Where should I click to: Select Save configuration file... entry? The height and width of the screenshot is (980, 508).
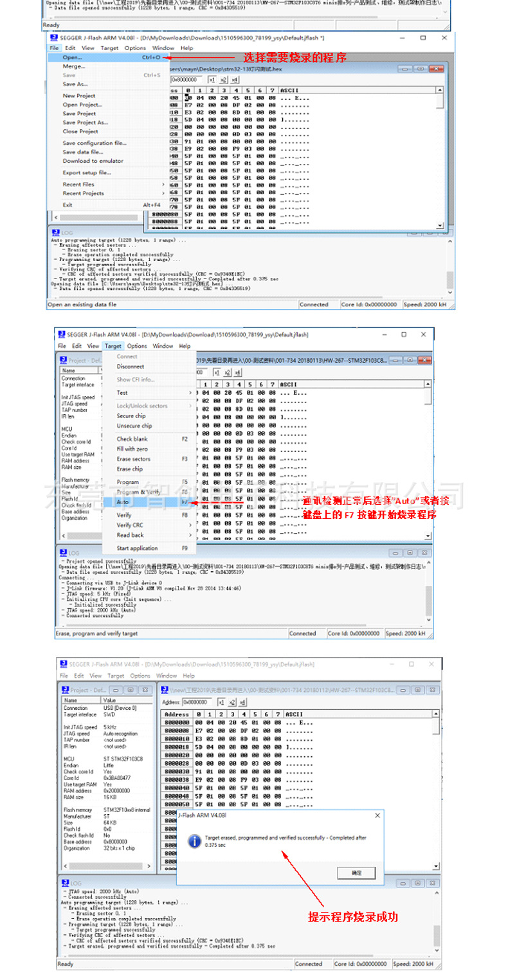click(107, 143)
